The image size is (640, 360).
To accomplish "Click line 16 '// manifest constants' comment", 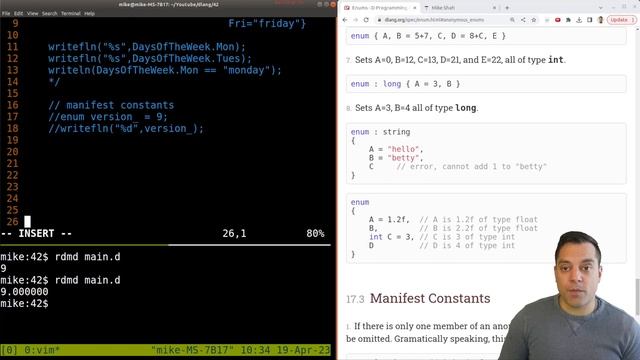I will [x=111, y=105].
